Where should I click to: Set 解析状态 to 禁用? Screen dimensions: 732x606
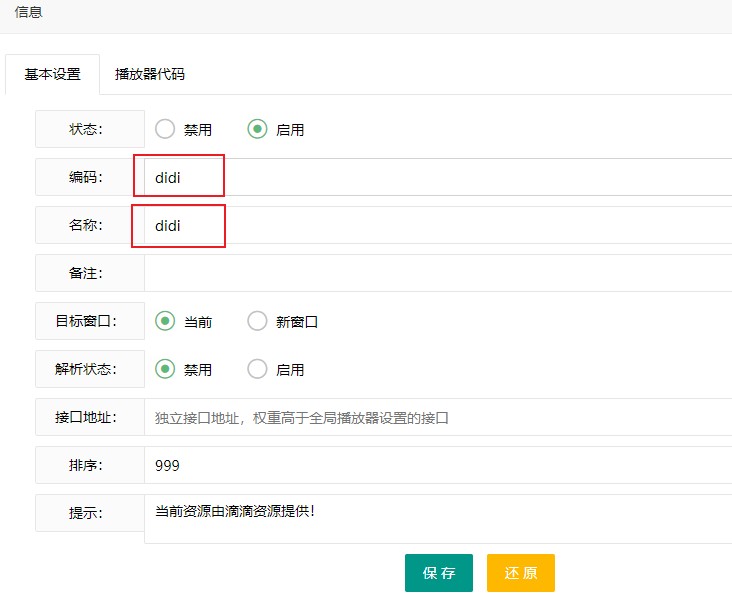[x=165, y=369]
